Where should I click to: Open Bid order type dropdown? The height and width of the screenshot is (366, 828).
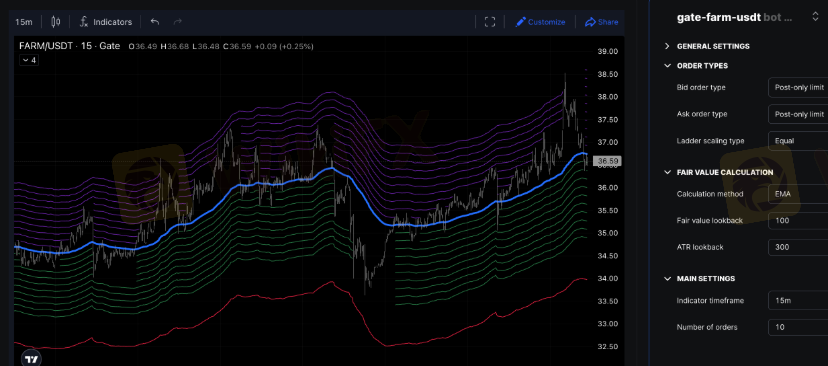[798, 87]
